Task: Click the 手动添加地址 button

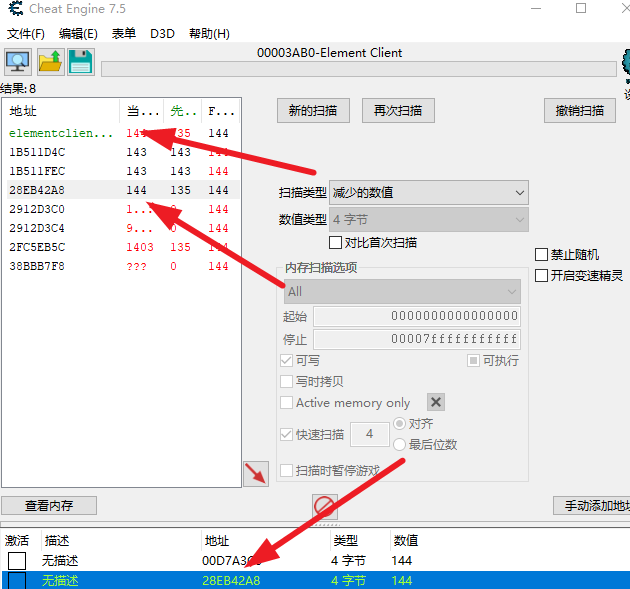Action: (591, 505)
